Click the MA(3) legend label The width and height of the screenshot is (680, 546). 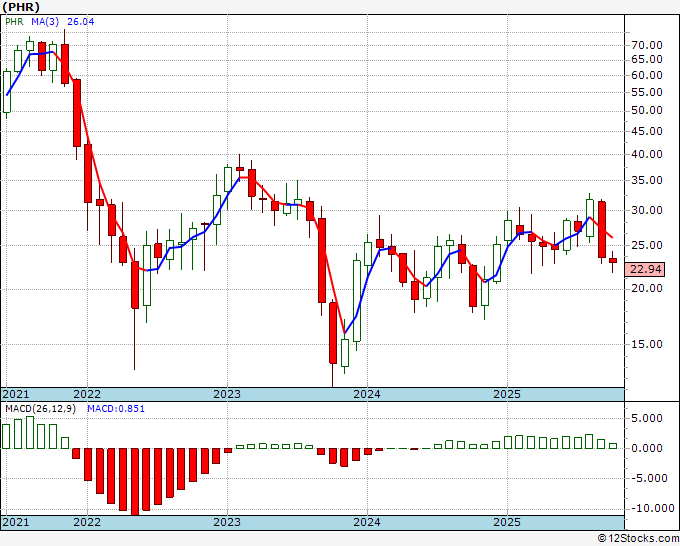pyautogui.click(x=45, y=22)
